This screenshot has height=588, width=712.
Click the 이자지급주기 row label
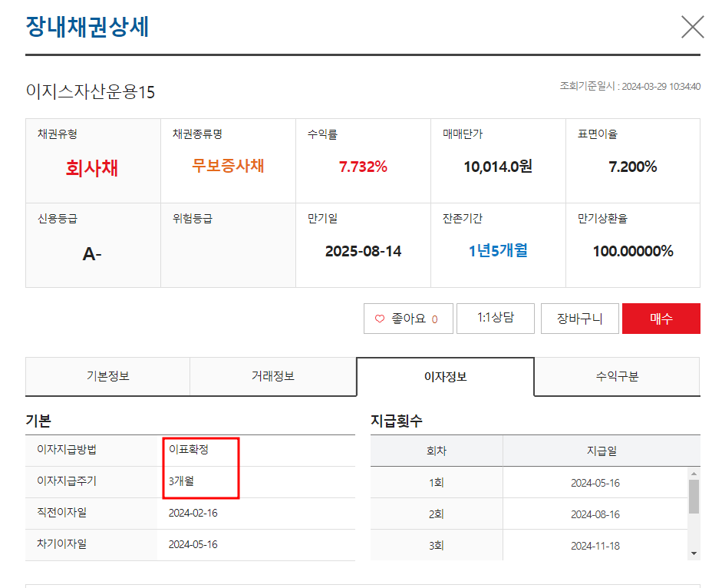pos(67,481)
